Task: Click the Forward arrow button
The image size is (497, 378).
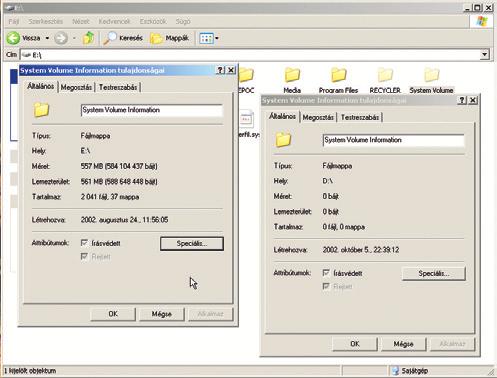Action: point(61,38)
